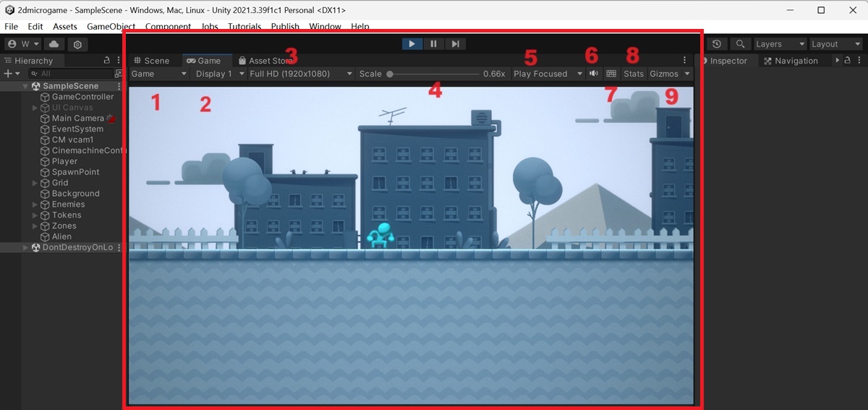Toggle the Gizmos button
The image size is (868, 410).
click(x=664, y=74)
